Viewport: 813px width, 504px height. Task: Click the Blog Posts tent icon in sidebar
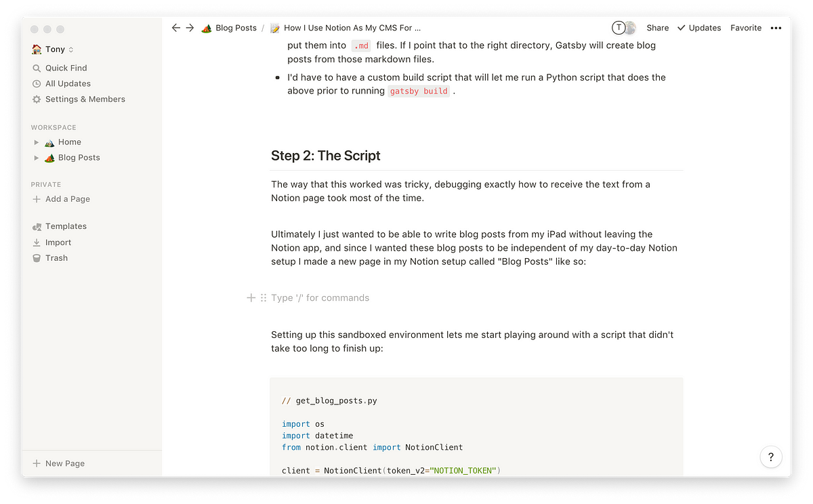[x=49, y=158]
